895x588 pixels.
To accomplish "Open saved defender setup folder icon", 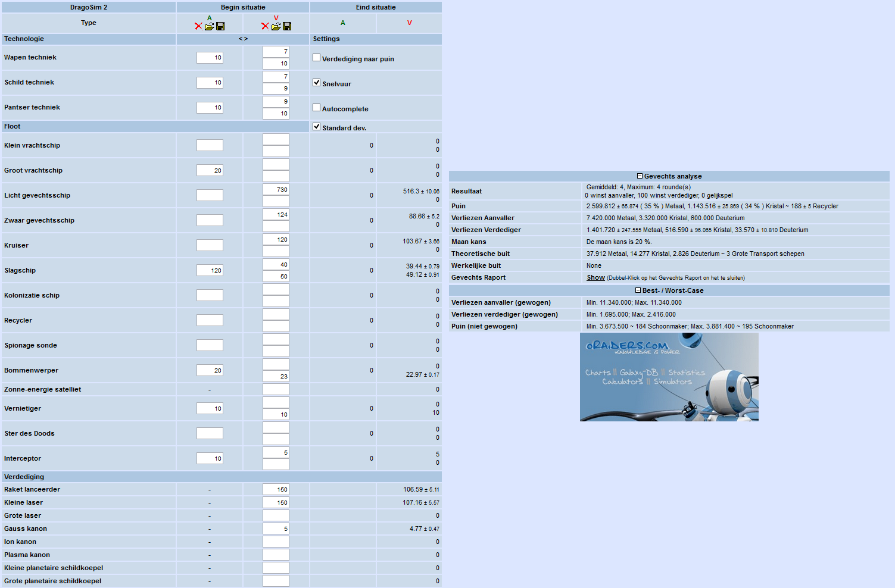I will pos(276,26).
